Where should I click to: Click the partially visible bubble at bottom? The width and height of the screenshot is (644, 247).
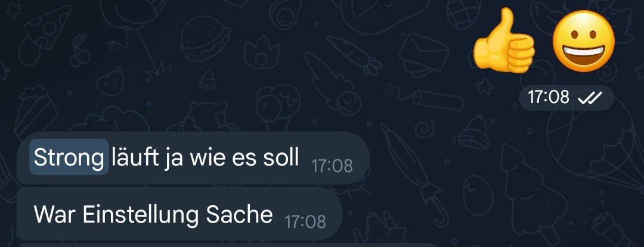[230, 245]
